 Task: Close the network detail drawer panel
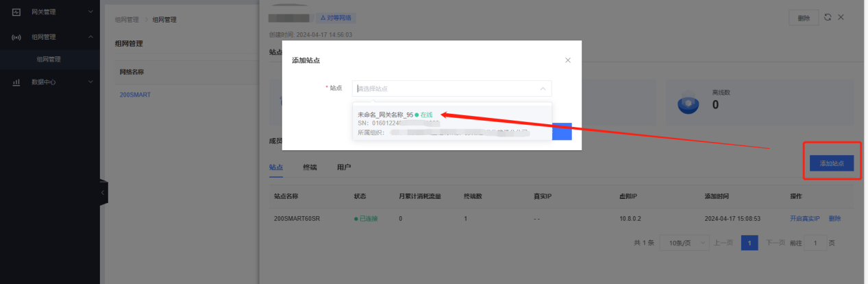pos(841,17)
